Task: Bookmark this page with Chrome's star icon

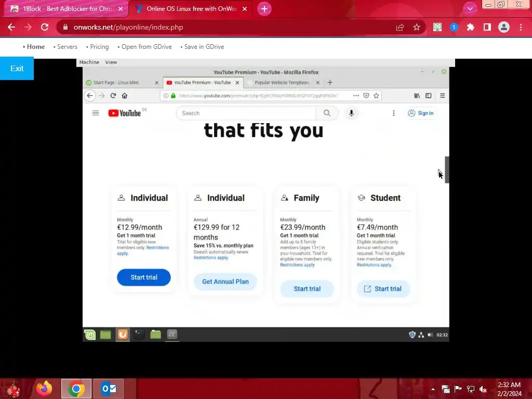Action: 417,27
